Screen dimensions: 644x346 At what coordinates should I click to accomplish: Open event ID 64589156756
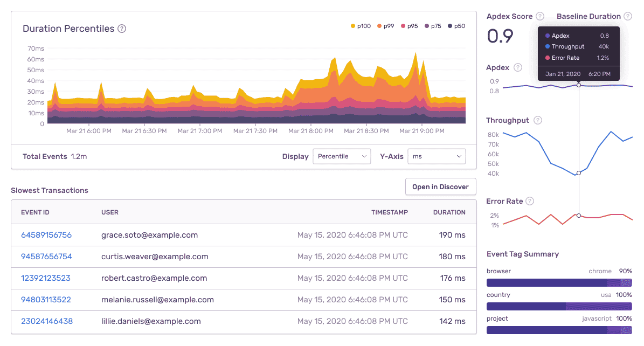coord(46,235)
